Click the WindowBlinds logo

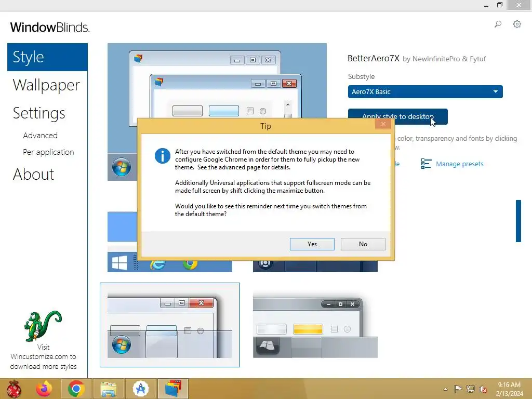tap(49, 27)
